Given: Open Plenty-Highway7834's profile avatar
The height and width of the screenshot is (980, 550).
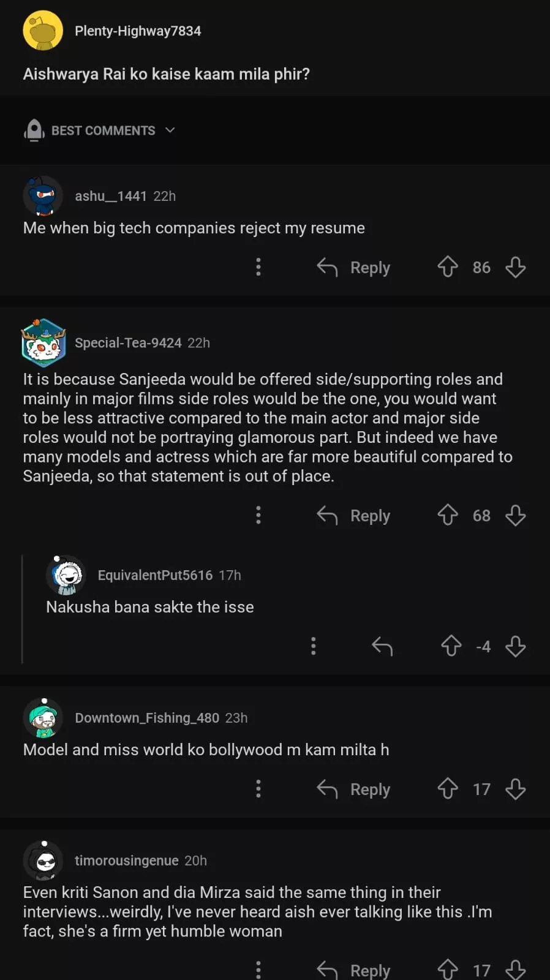Looking at the screenshot, I should click(x=43, y=31).
